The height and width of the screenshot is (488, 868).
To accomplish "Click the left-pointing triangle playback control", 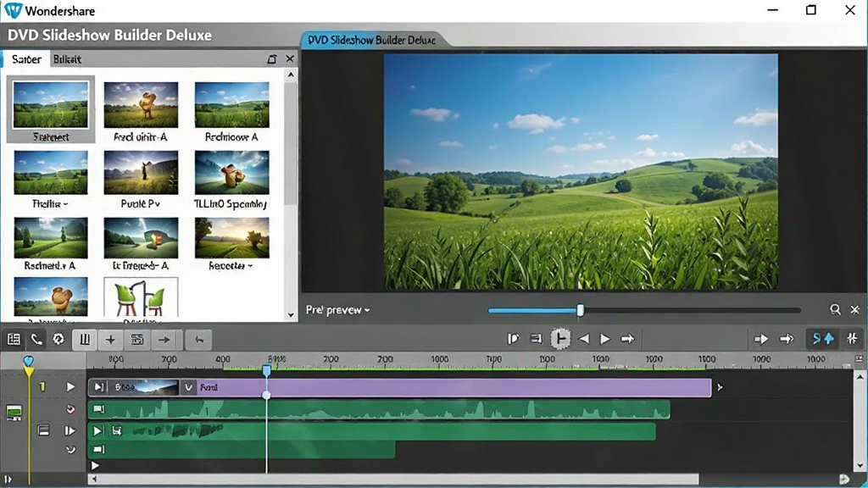I will click(x=584, y=339).
